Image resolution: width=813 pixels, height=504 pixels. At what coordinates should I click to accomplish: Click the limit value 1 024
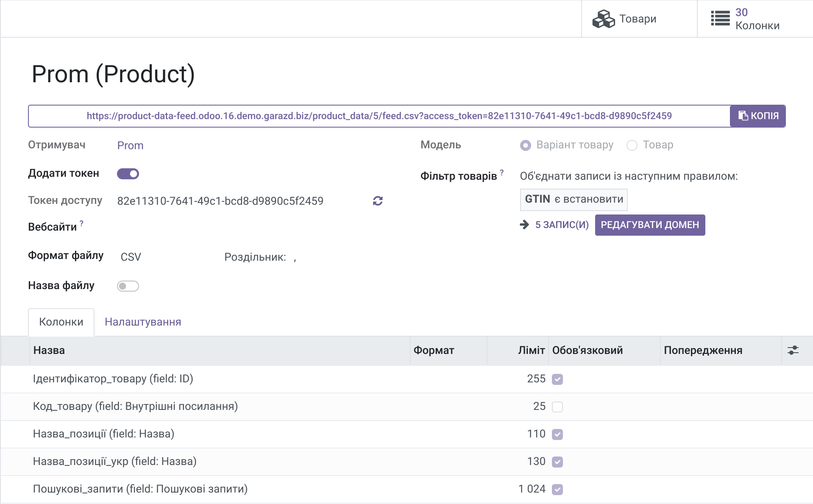[x=532, y=489]
